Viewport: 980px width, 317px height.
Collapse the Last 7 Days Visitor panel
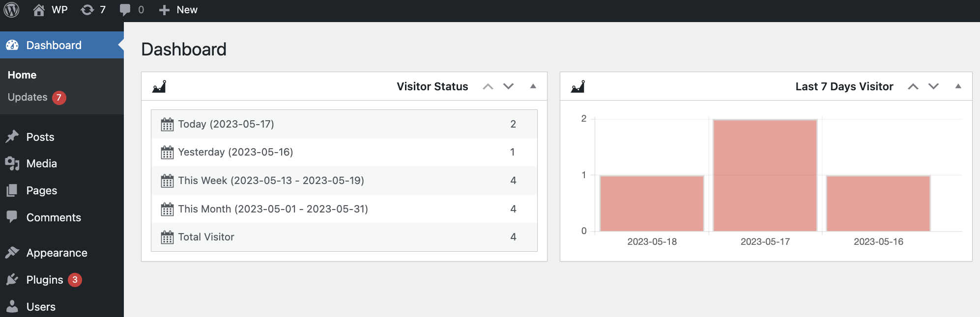[x=958, y=86]
